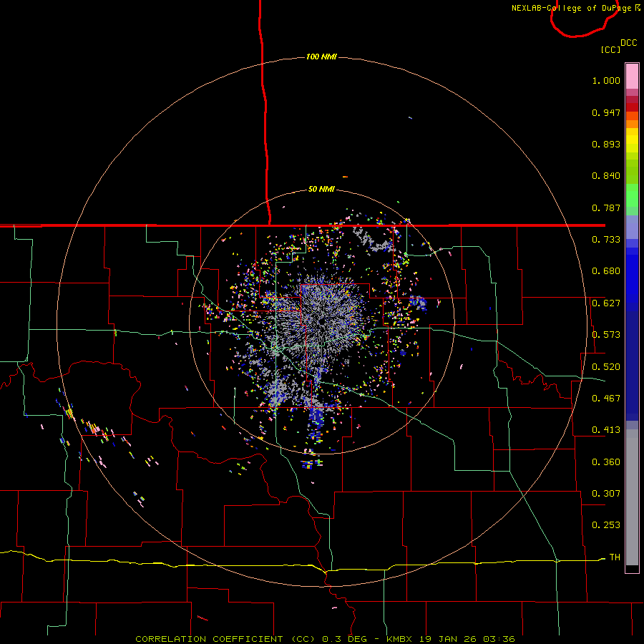Click the pink segment of the color bar
The image size is (644, 644).
(x=632, y=77)
